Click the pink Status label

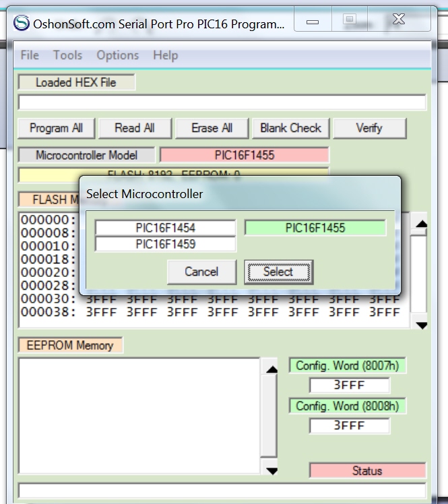[x=367, y=470]
